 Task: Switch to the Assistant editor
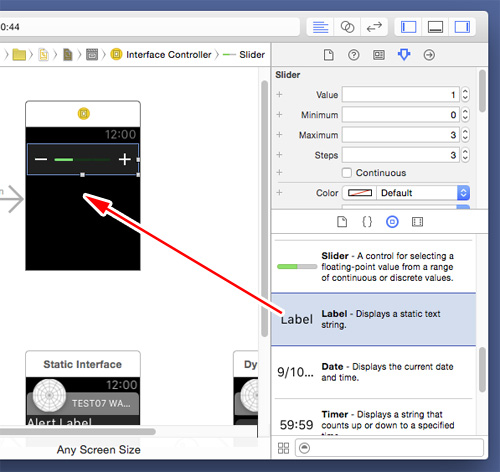(x=347, y=27)
